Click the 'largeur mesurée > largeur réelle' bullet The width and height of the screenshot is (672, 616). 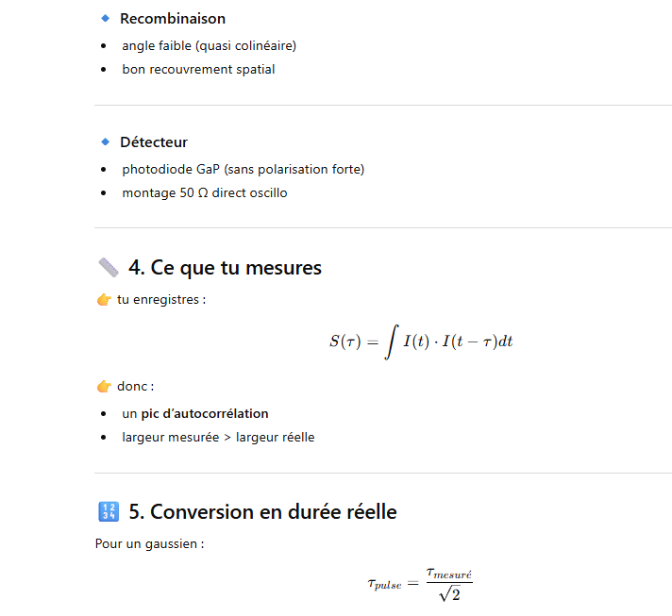pyautogui.click(x=218, y=438)
